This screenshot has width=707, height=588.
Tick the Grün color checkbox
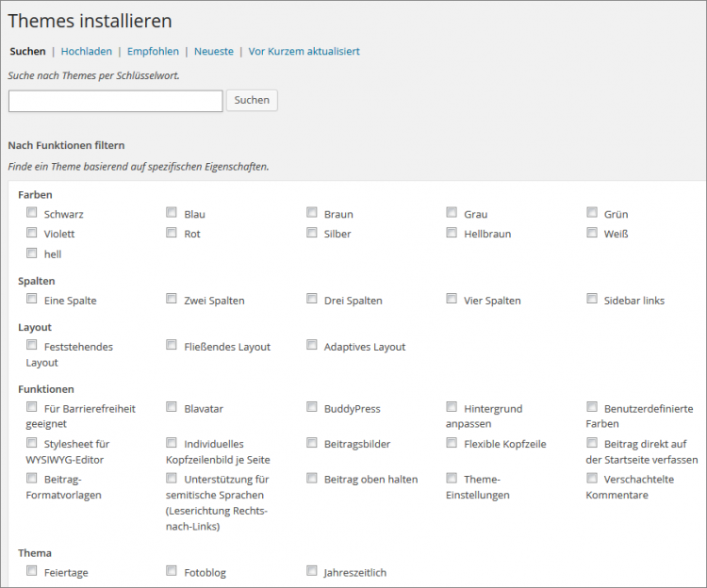592,213
